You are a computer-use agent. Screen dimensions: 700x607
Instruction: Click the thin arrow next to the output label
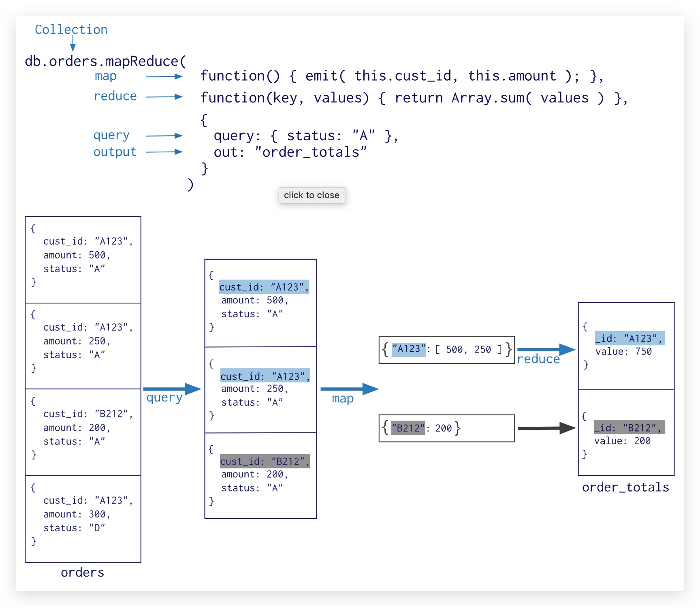coord(164,152)
